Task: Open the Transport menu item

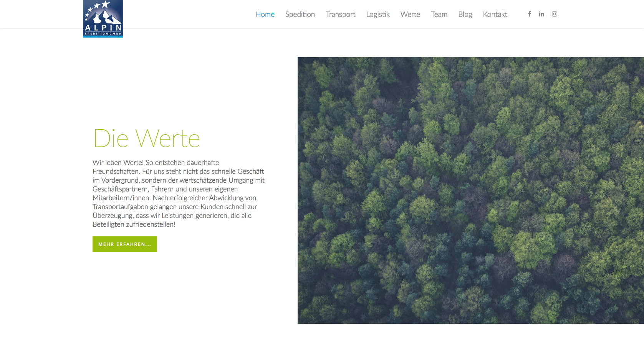Action: coord(340,14)
